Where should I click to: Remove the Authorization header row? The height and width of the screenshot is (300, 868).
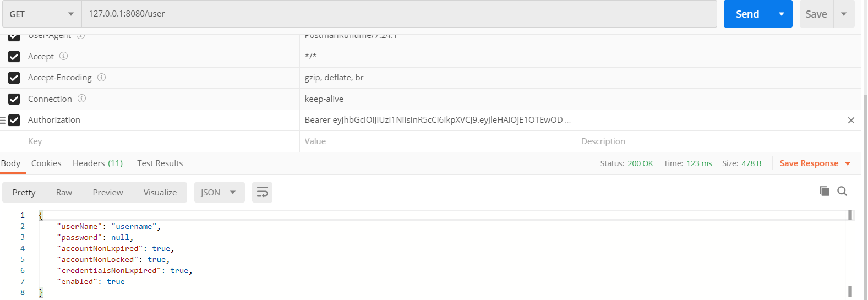click(x=851, y=120)
